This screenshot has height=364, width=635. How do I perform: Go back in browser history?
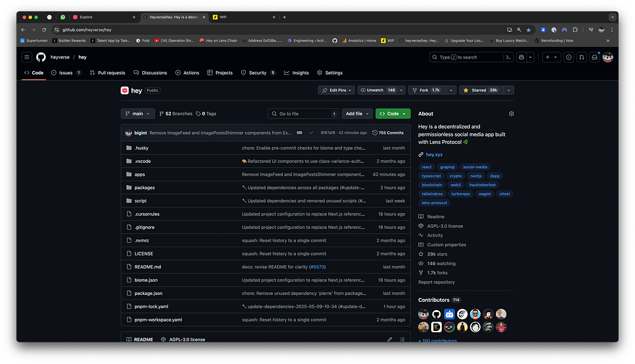23,30
